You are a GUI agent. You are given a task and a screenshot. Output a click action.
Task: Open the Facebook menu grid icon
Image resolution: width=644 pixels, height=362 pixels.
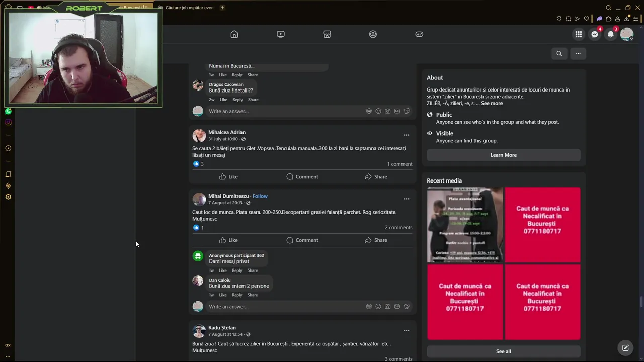tap(579, 34)
